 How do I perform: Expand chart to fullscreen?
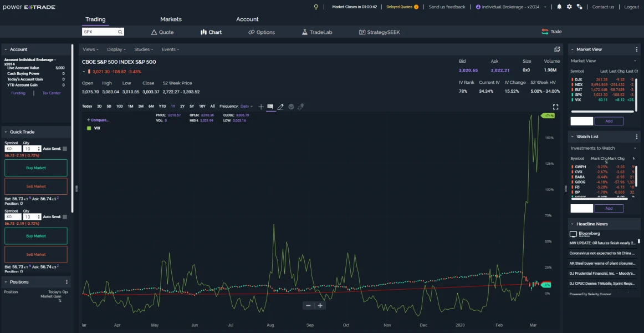(555, 107)
